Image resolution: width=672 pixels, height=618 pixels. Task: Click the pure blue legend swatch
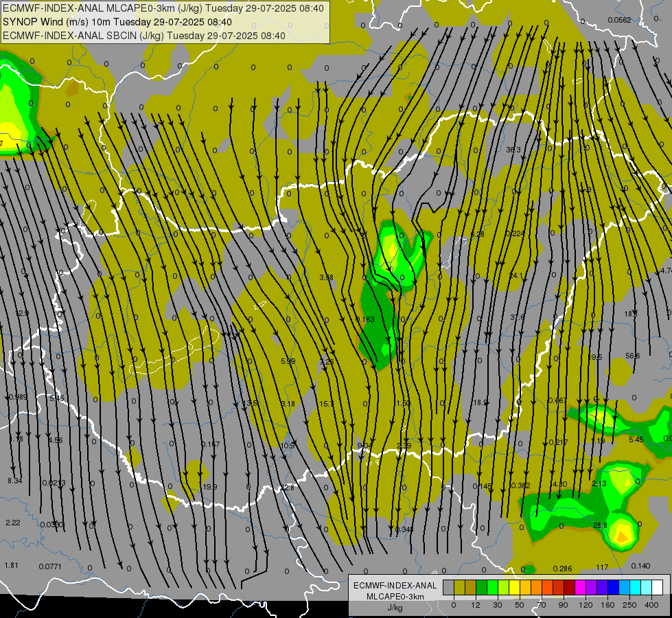[614, 587]
